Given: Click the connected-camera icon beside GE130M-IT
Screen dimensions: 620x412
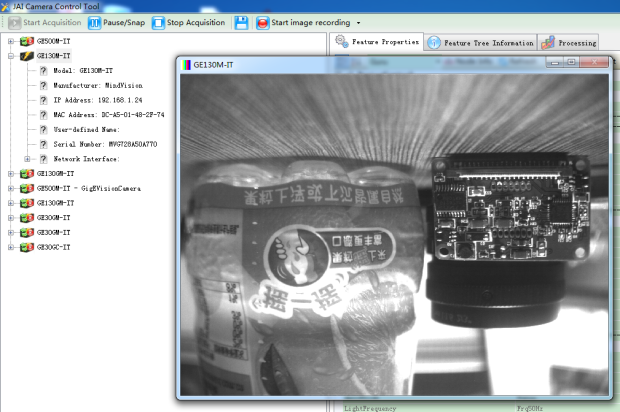Looking at the screenshot, I should click(x=27, y=56).
